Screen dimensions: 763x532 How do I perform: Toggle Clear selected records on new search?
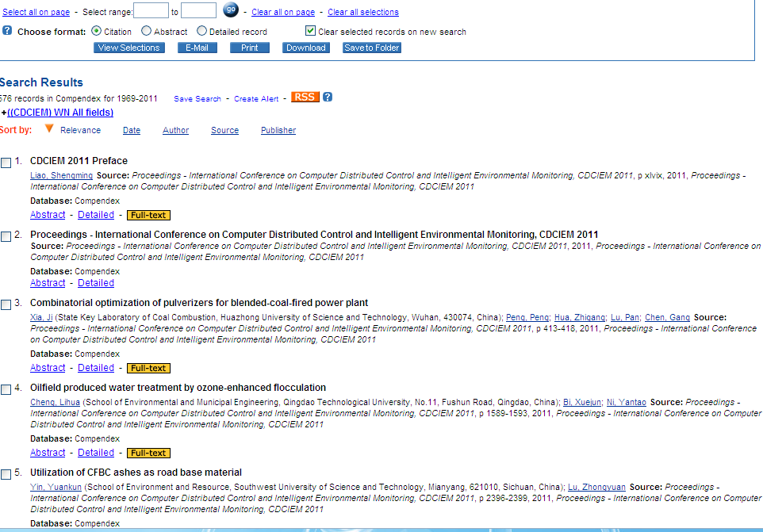pos(310,31)
